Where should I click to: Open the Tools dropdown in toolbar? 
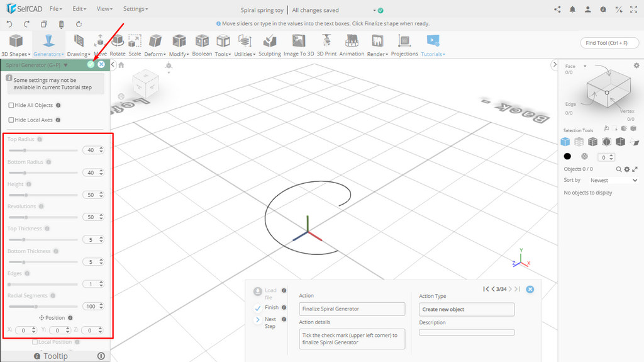tap(223, 45)
